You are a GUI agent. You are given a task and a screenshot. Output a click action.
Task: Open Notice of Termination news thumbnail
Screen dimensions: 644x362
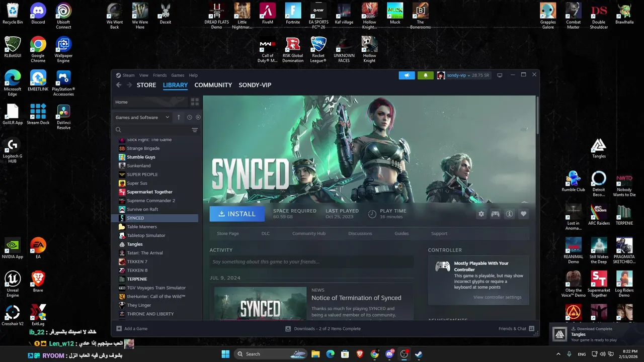[260, 304]
